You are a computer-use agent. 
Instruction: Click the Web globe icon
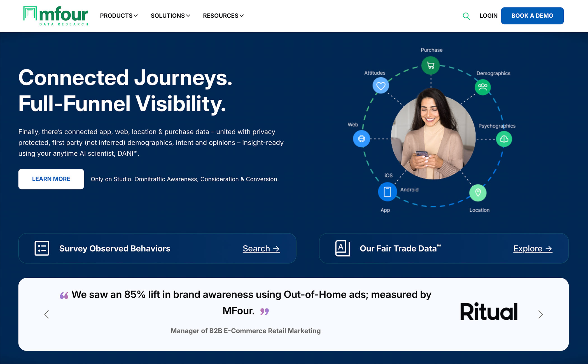(361, 139)
